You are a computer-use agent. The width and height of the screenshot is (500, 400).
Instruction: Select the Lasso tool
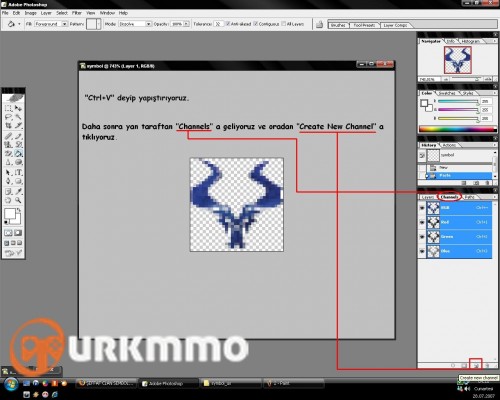(x=8, y=117)
